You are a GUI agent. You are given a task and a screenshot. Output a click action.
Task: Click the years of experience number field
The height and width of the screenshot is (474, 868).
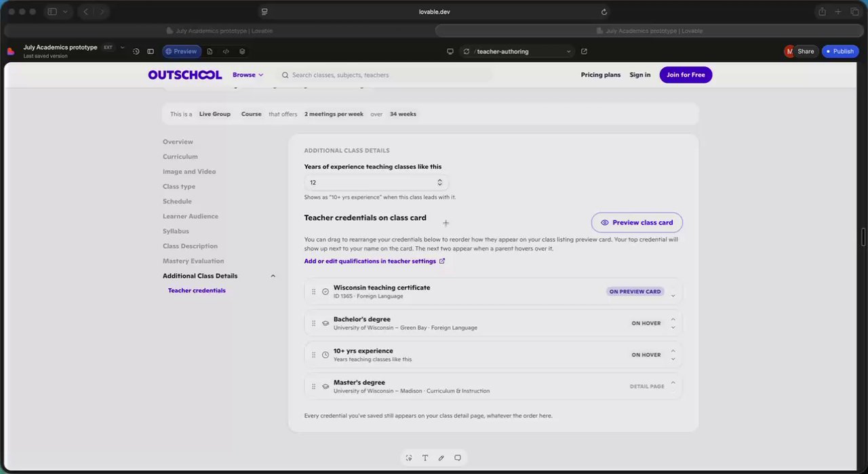click(376, 182)
